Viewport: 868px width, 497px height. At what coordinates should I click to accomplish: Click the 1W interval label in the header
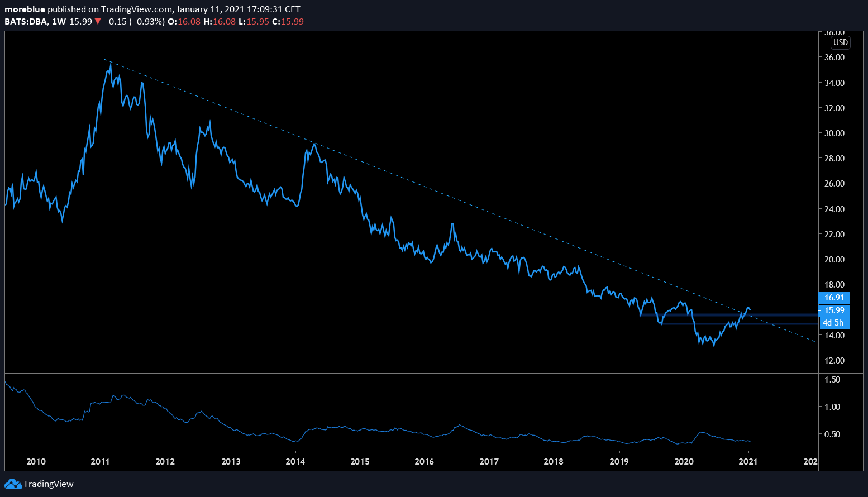59,22
